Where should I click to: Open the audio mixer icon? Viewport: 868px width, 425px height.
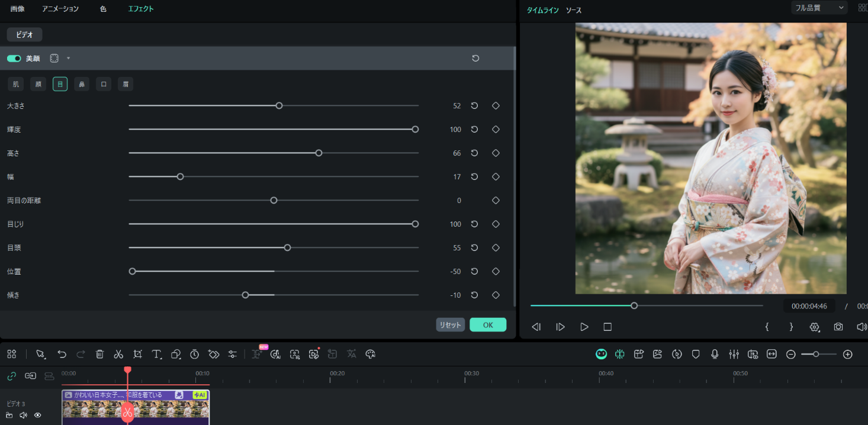[734, 354]
